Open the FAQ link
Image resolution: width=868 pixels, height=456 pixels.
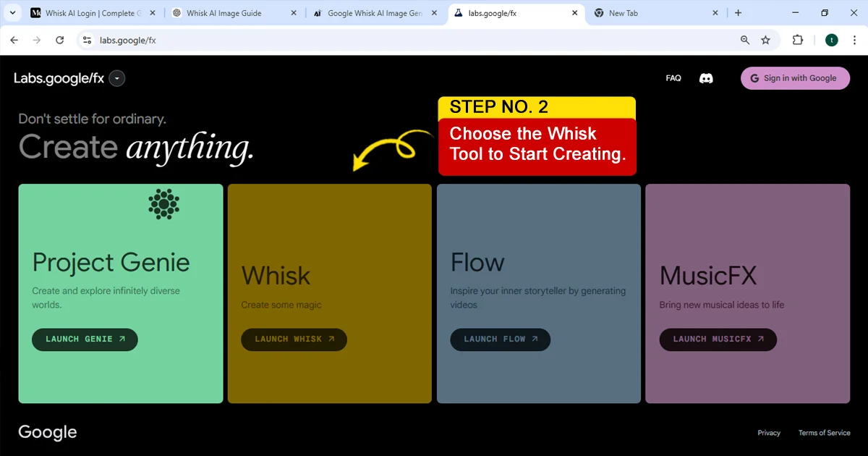673,78
